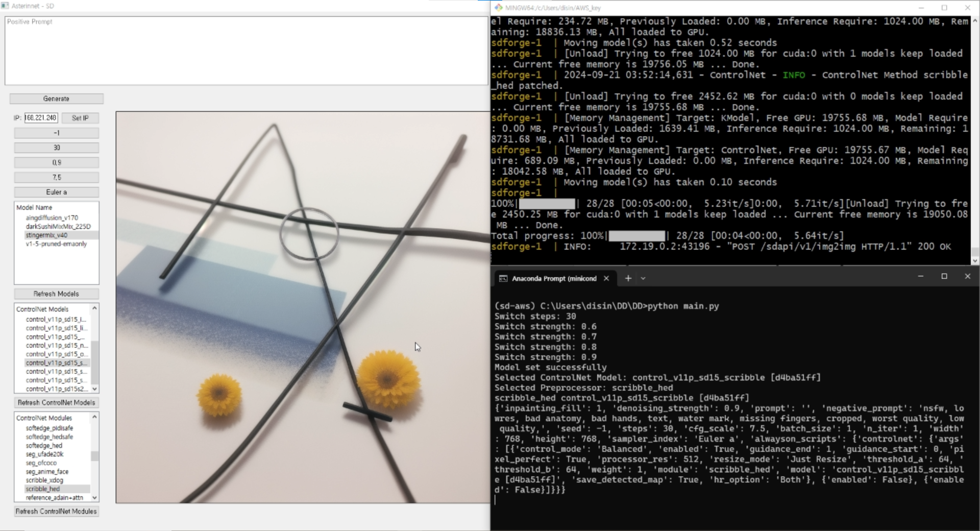980x531 pixels.
Task: Select the stingermix_v40 model
Action: [46, 235]
